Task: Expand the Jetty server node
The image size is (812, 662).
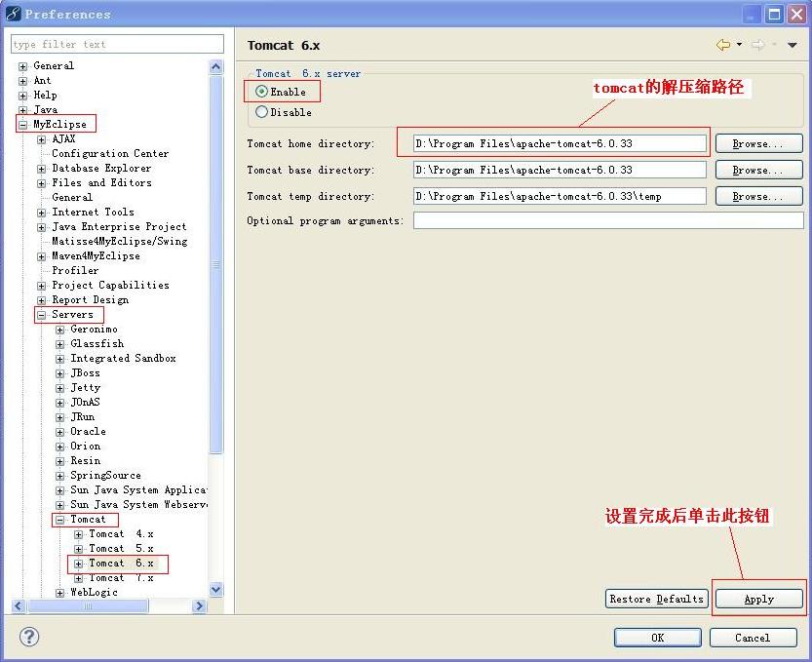Action: tap(60, 388)
